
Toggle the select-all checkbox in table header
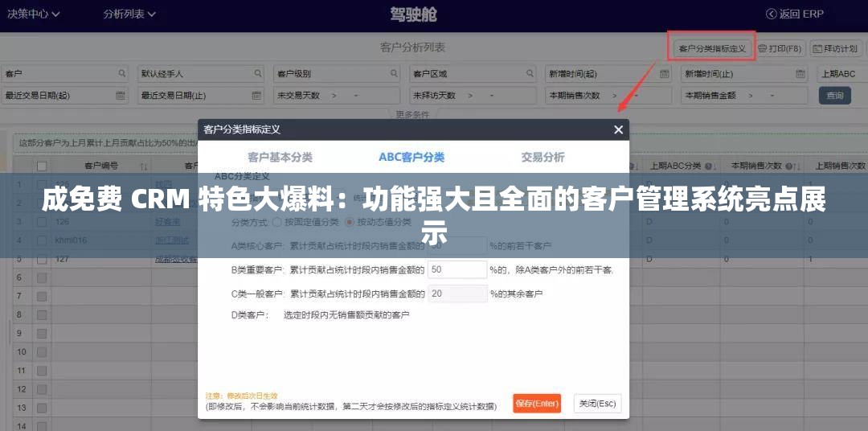point(42,166)
